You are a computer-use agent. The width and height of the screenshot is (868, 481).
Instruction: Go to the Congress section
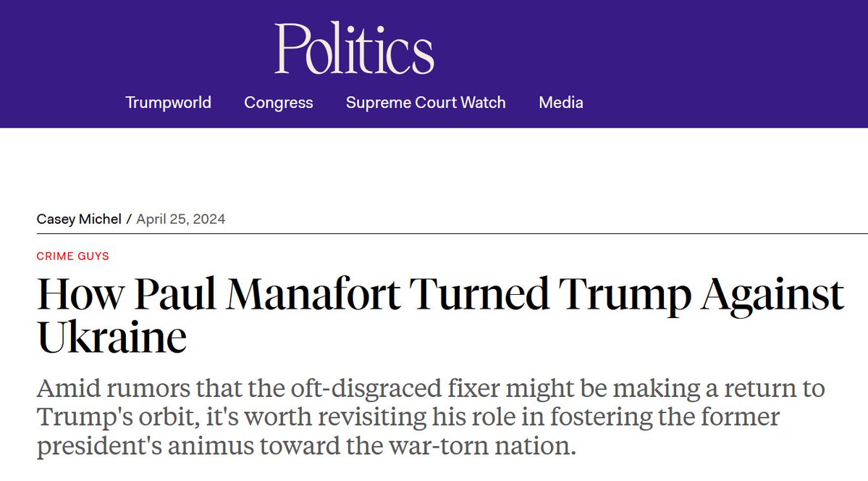click(279, 103)
